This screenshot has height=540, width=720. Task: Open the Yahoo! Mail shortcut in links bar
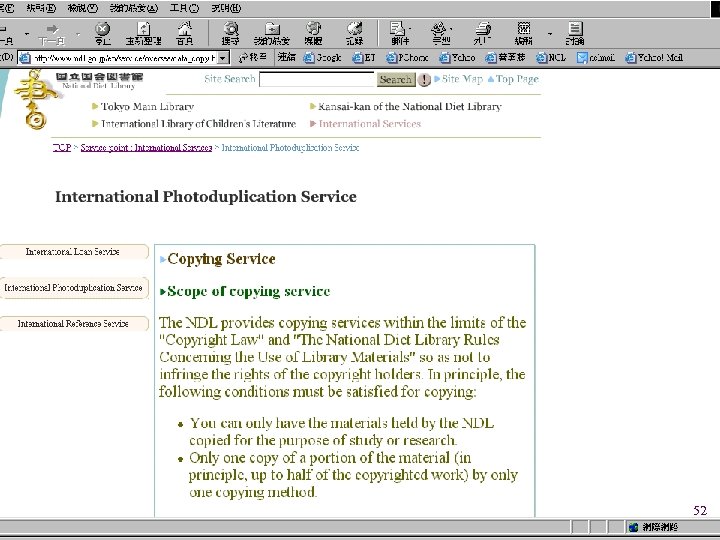tap(654, 58)
